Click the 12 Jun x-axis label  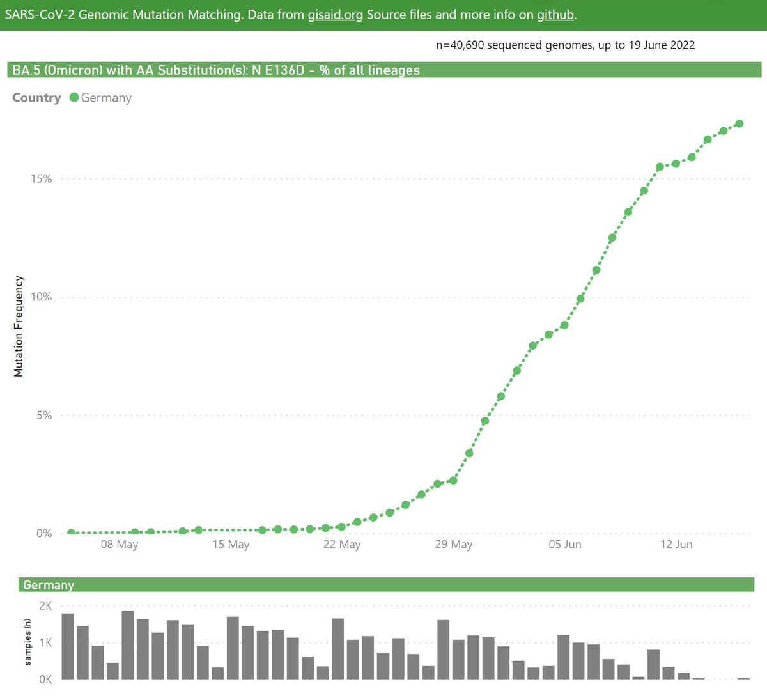pyautogui.click(x=676, y=544)
